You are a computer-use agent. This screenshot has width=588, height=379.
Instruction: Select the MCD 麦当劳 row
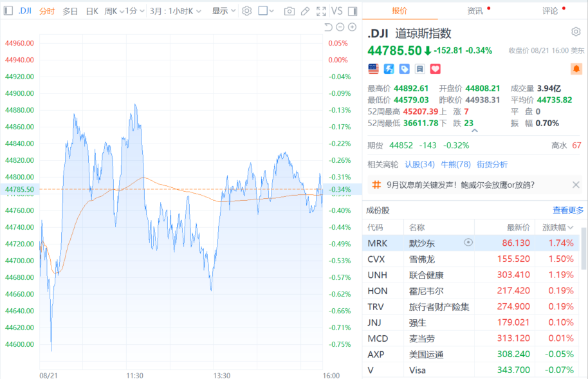[471, 338]
